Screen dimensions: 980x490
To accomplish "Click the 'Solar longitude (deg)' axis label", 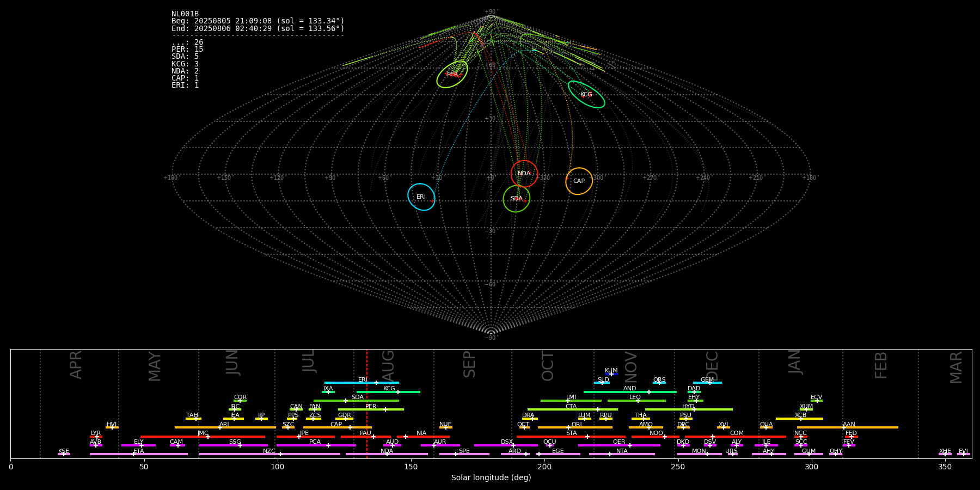I will click(x=491, y=477).
